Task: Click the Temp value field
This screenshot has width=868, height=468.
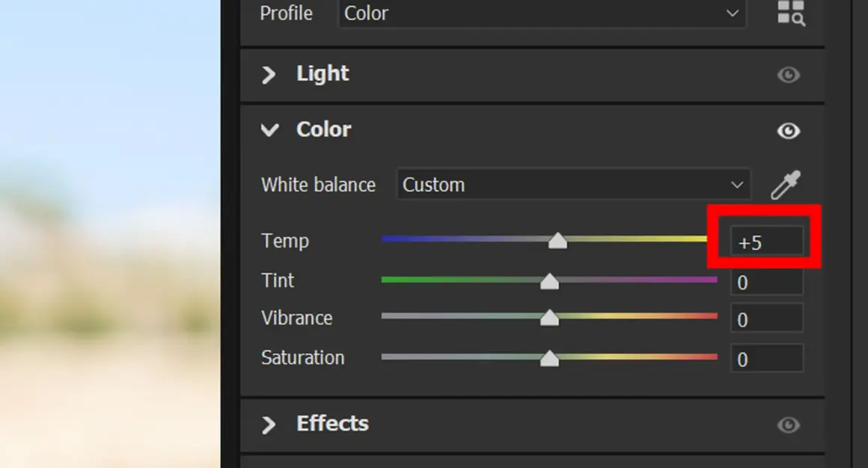Action: click(x=766, y=242)
